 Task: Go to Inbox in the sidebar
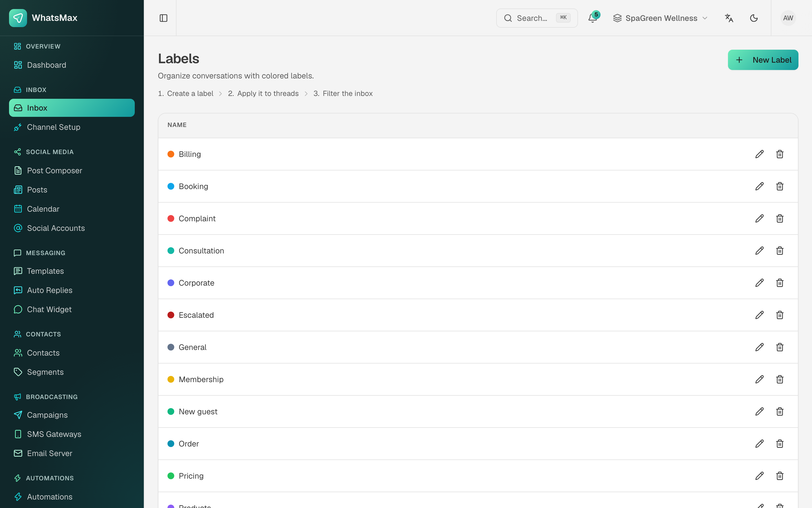click(72, 108)
